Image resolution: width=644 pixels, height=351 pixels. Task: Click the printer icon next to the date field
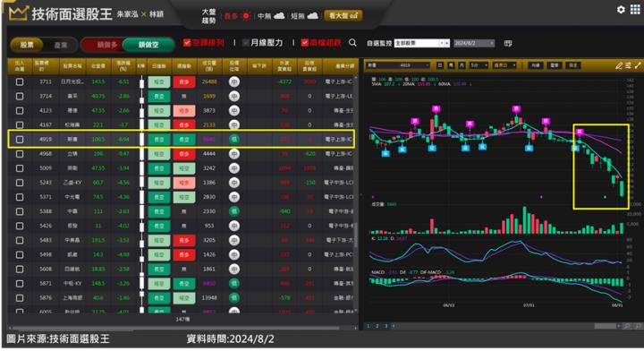pyautogui.click(x=508, y=43)
